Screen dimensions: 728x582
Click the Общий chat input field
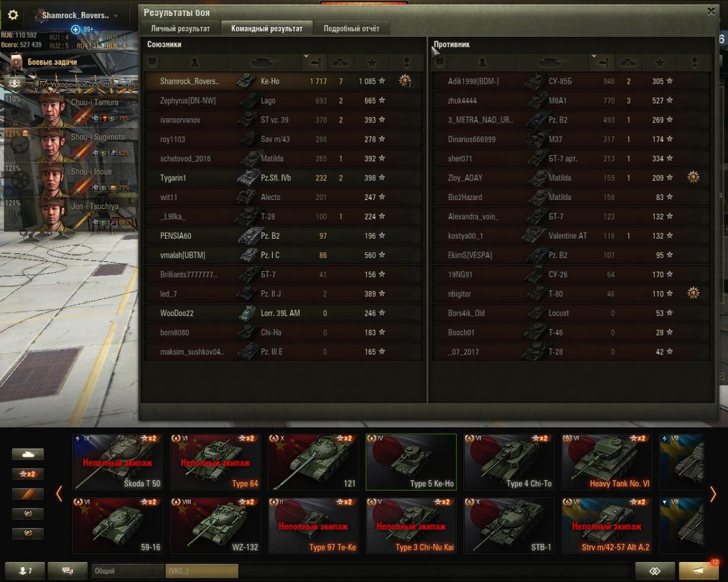click(x=127, y=570)
